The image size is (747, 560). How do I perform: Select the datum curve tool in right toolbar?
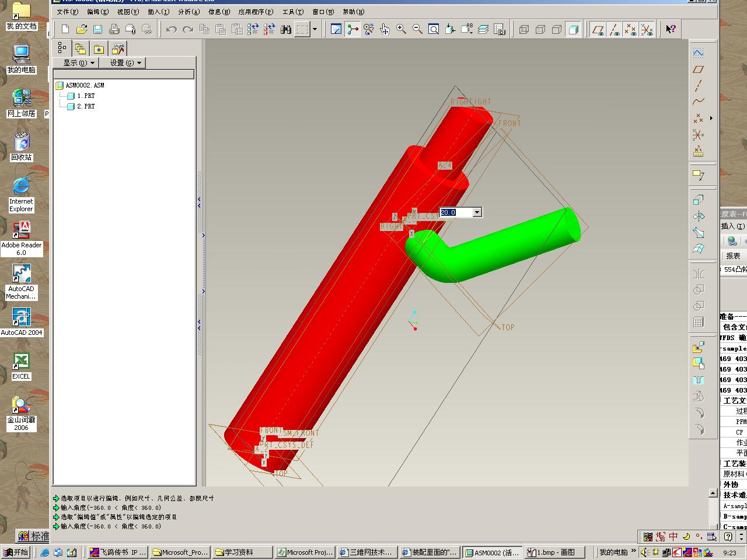(x=698, y=101)
